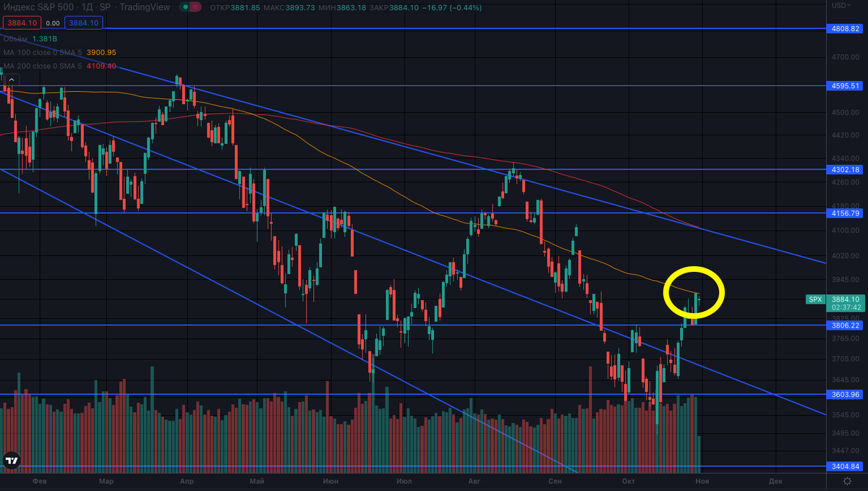The height and width of the screenshot is (491, 868).
Task: Click the MA 100 value 3900.95
Action: tap(101, 52)
